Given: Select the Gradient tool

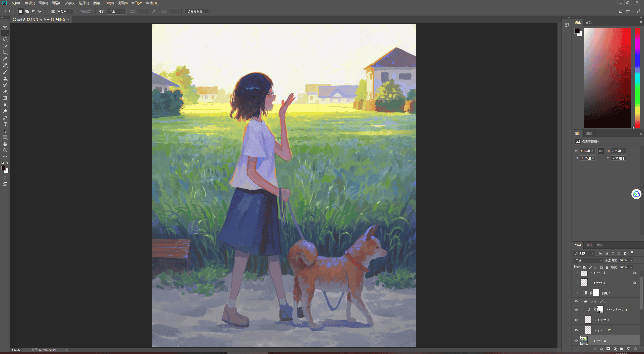Looking at the screenshot, I should [x=5, y=98].
